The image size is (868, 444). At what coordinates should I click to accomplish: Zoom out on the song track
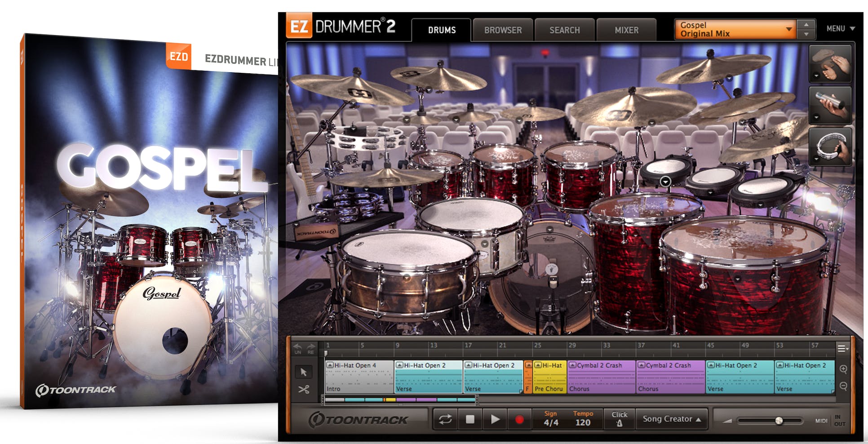click(843, 386)
